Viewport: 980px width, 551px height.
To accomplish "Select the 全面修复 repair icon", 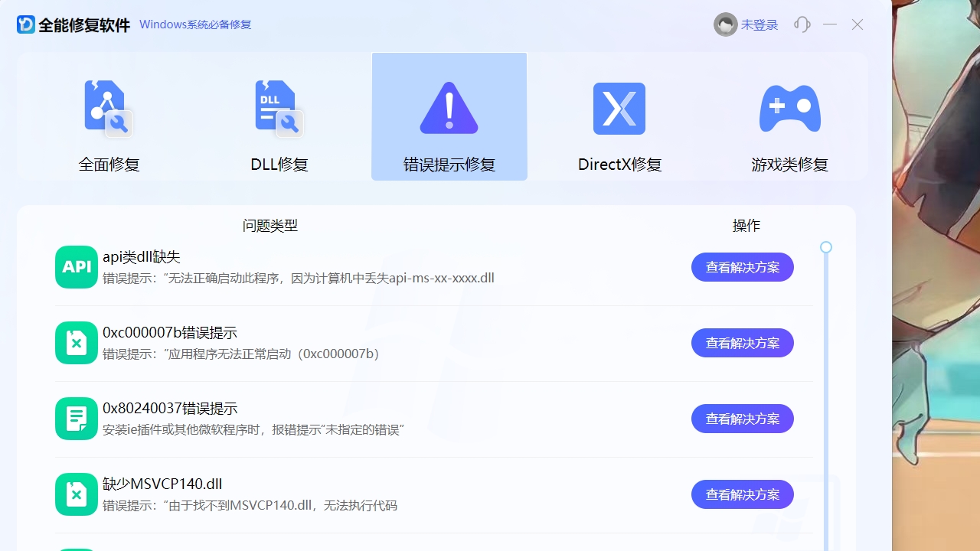I will click(109, 107).
